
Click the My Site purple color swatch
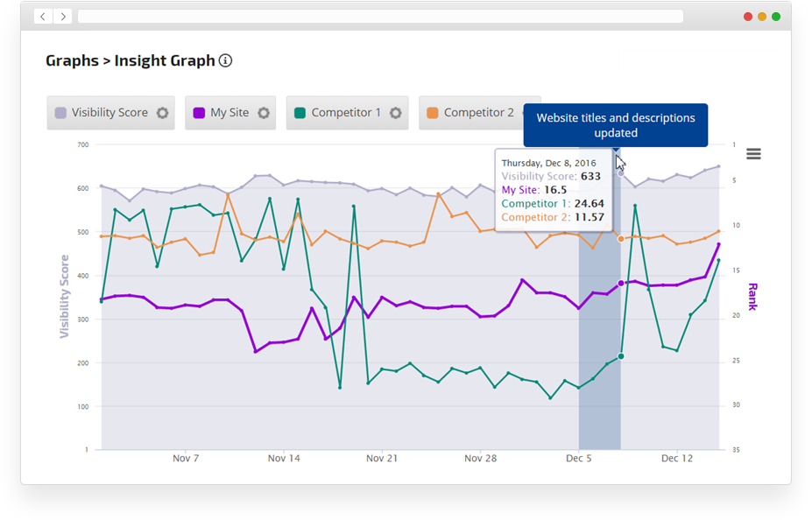[199, 113]
